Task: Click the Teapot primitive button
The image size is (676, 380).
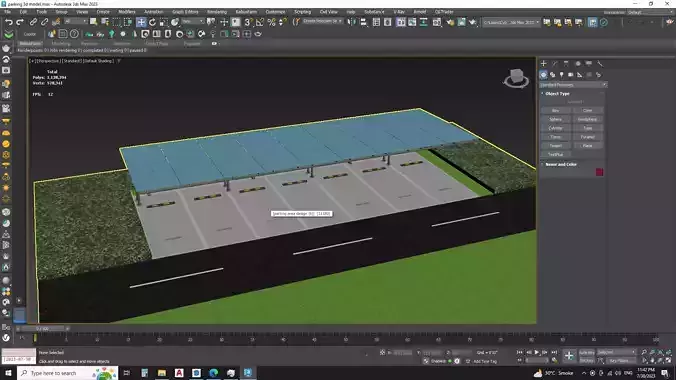Action: point(555,146)
